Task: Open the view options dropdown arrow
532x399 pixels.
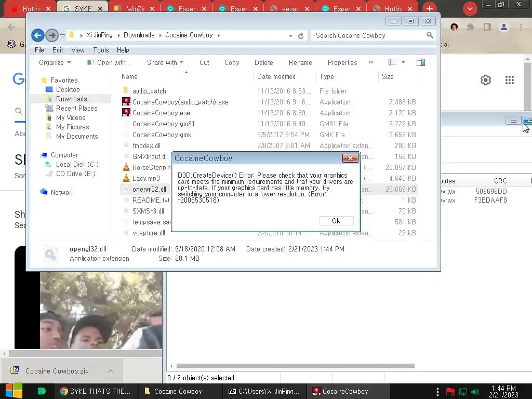Action: coord(403,62)
